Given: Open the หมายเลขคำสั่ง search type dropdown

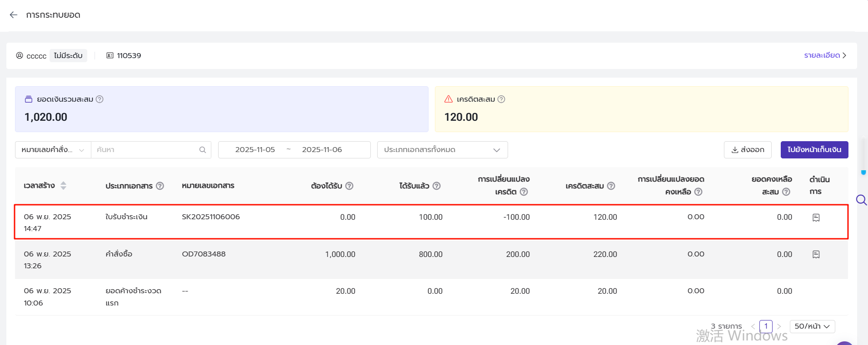Looking at the screenshot, I should pyautogui.click(x=53, y=150).
